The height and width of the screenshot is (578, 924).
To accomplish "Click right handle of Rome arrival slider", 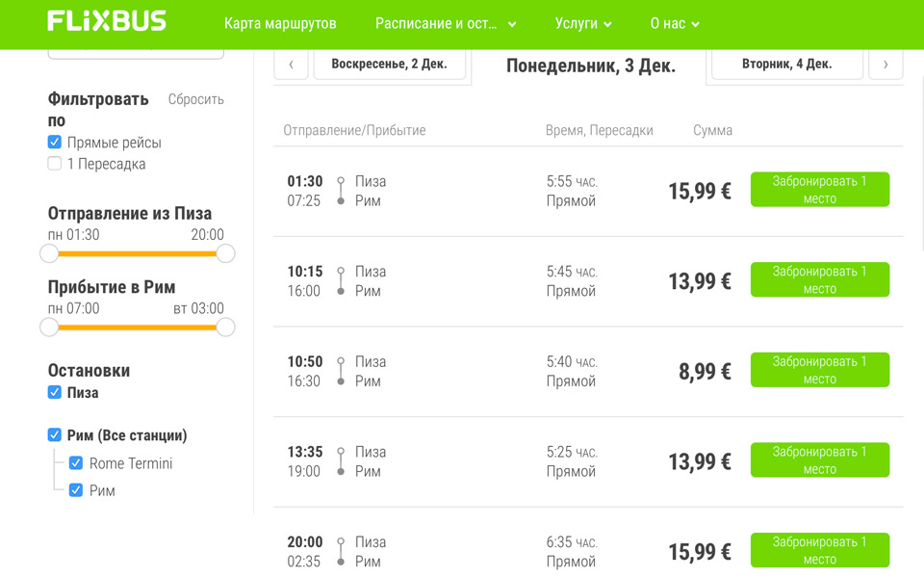I will [x=225, y=328].
